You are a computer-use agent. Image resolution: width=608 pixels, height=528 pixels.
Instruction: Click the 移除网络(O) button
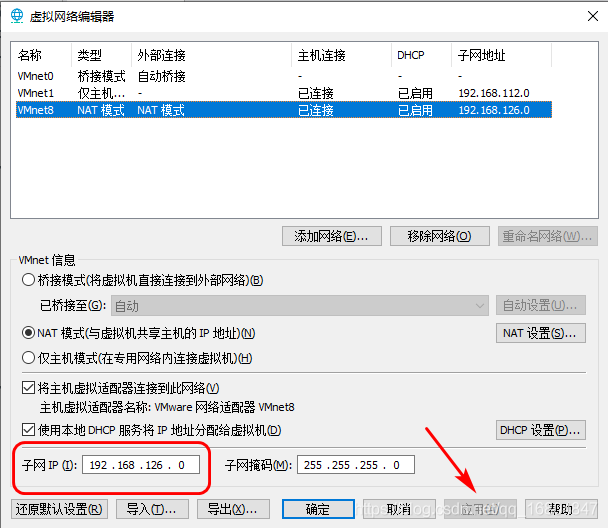click(x=440, y=236)
